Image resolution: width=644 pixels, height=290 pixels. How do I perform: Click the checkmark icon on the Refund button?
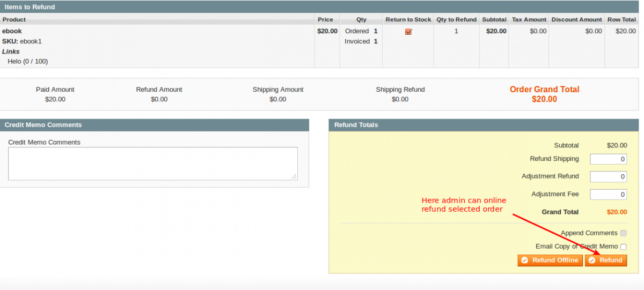pyautogui.click(x=592, y=261)
